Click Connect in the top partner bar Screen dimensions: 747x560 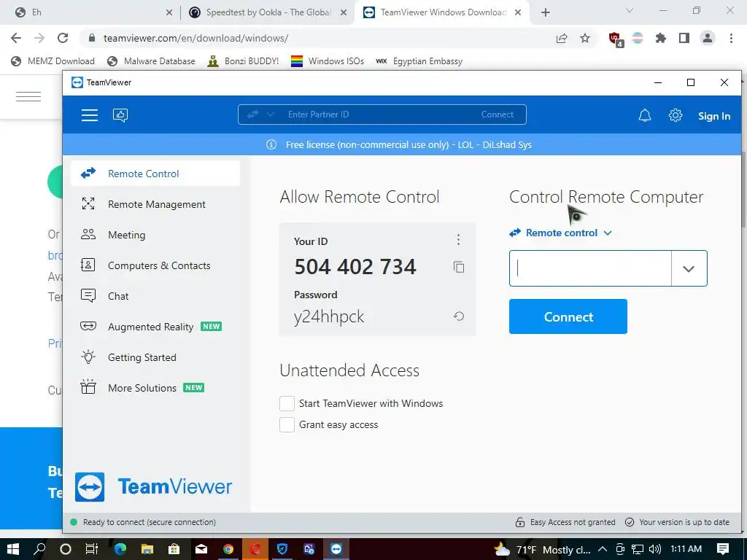[x=497, y=114]
